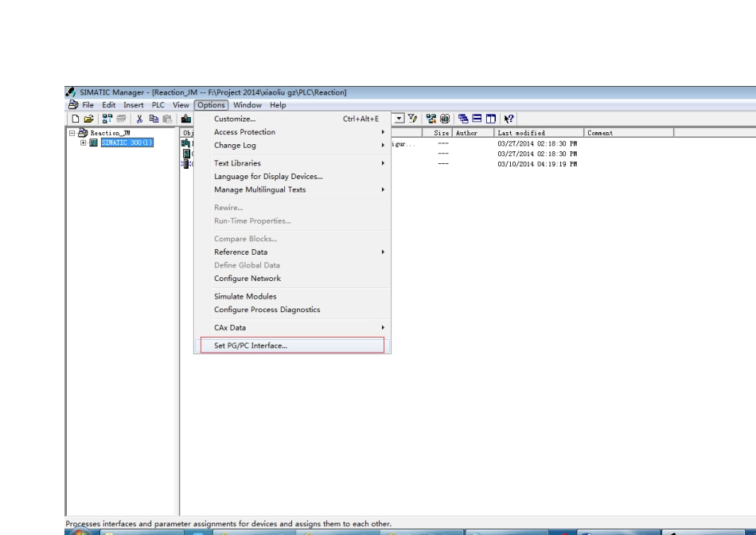756x535 pixels.
Task: Choose Configure Network from Options menu
Action: 247,279
